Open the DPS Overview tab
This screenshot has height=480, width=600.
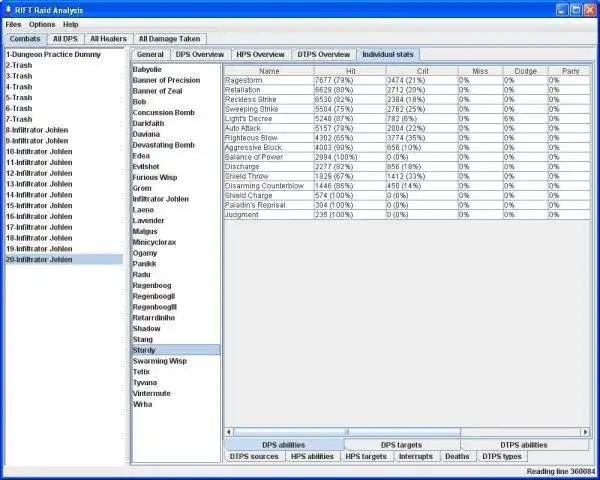[200, 55]
